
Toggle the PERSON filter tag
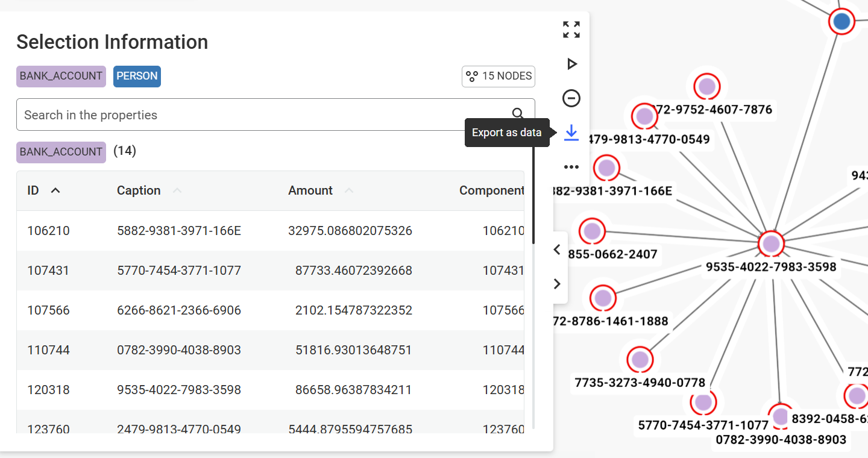(x=137, y=77)
